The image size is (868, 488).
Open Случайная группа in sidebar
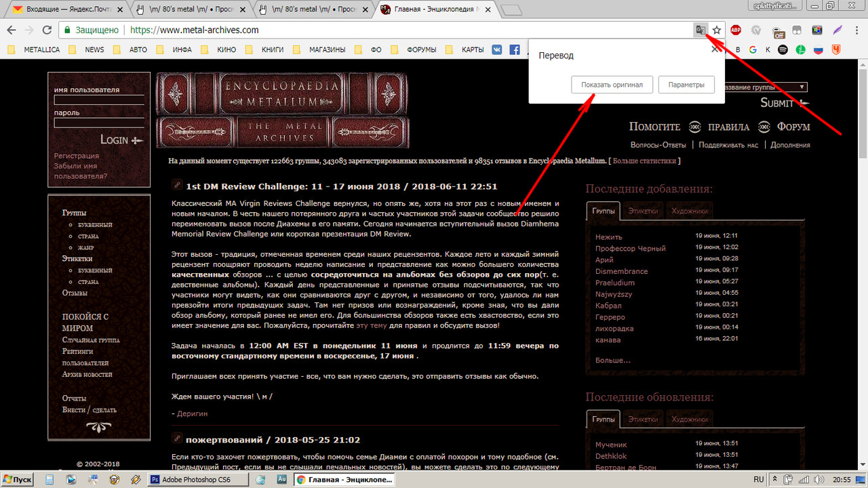91,340
